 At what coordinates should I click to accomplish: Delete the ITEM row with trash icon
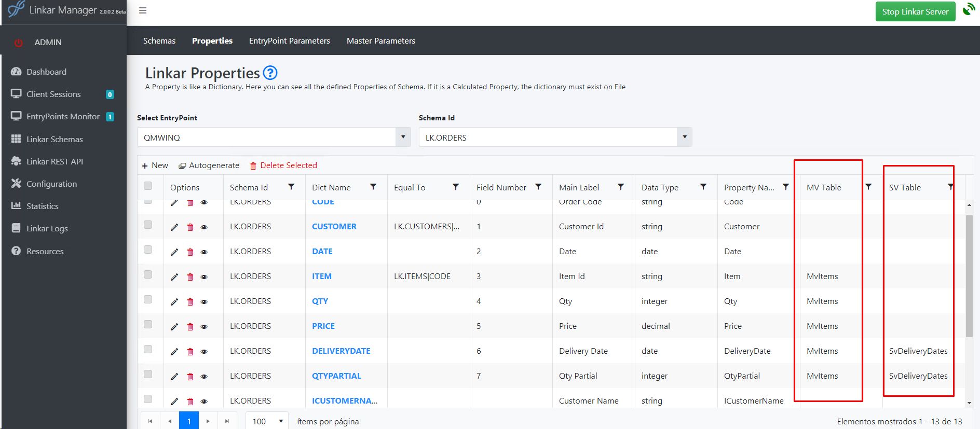190,276
